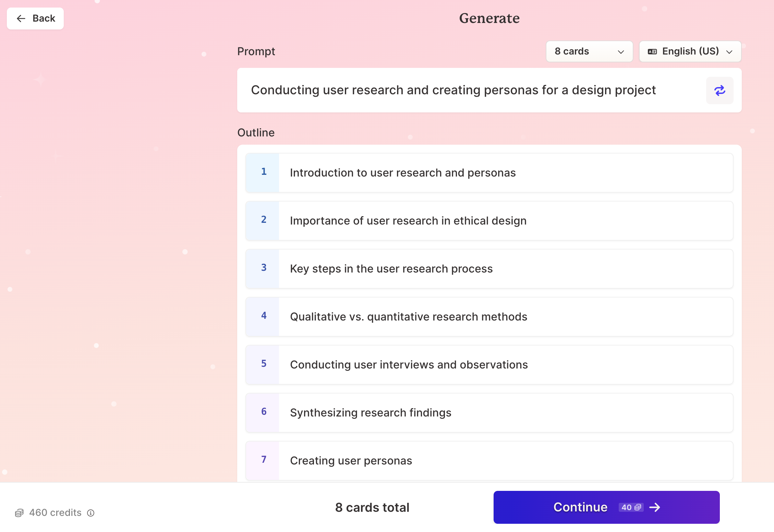This screenshot has height=532, width=774.
Task: Click the number 2 card handle
Action: coord(263,221)
